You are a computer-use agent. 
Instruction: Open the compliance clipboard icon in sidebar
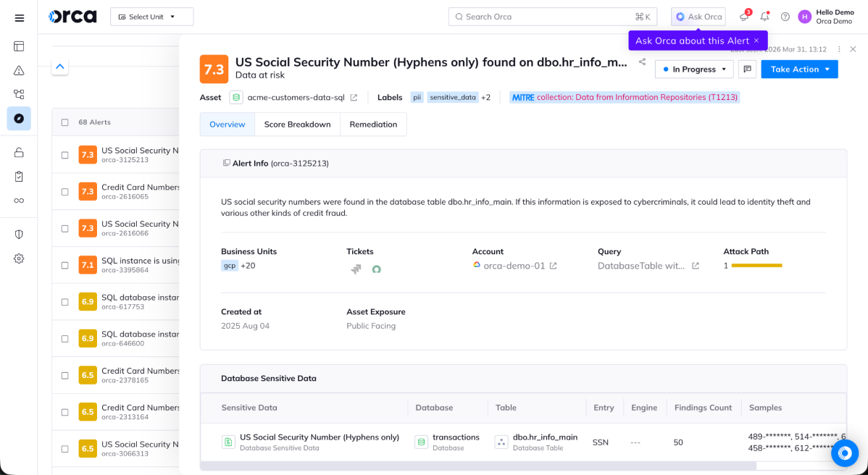pos(19,177)
